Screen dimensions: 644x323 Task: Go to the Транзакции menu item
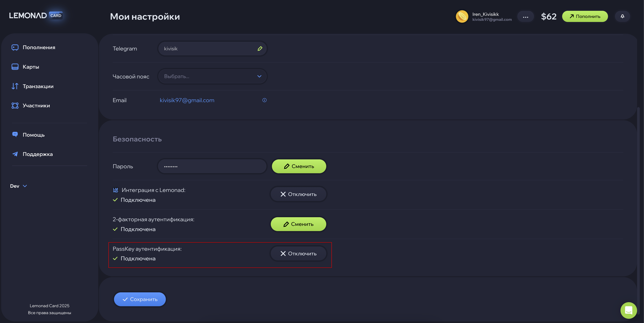(38, 86)
